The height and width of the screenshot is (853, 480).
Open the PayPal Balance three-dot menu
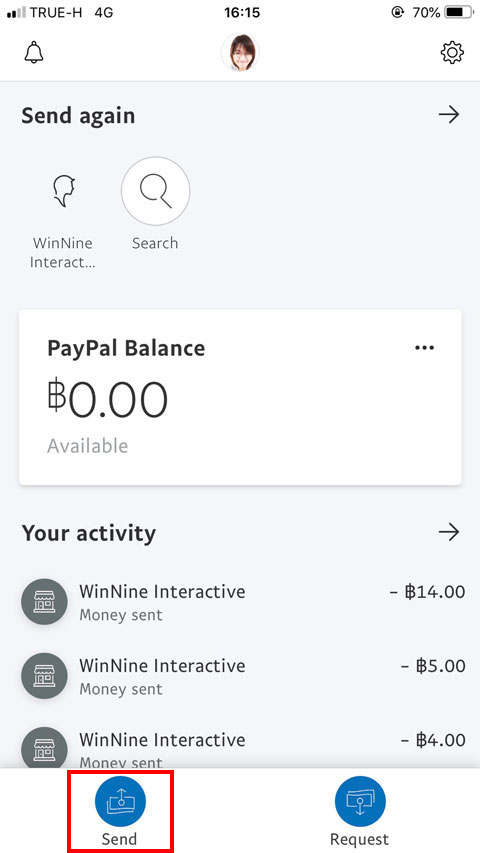(424, 348)
